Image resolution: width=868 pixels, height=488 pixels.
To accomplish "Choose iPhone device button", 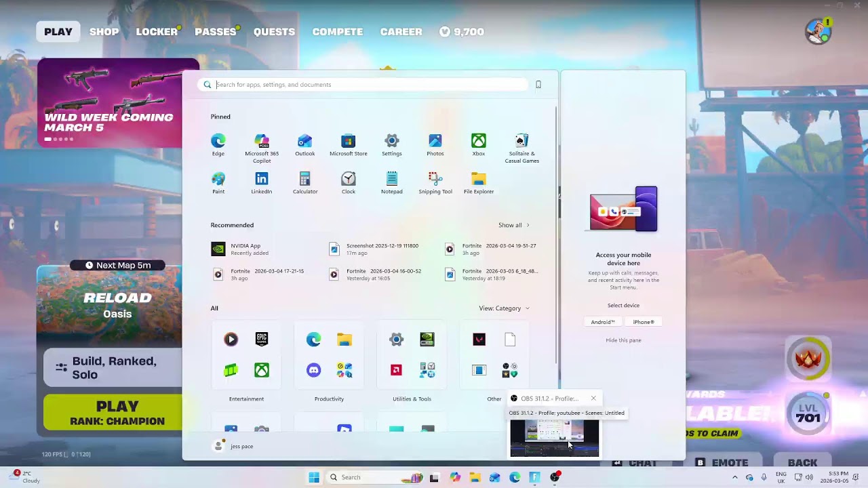I will tap(644, 322).
